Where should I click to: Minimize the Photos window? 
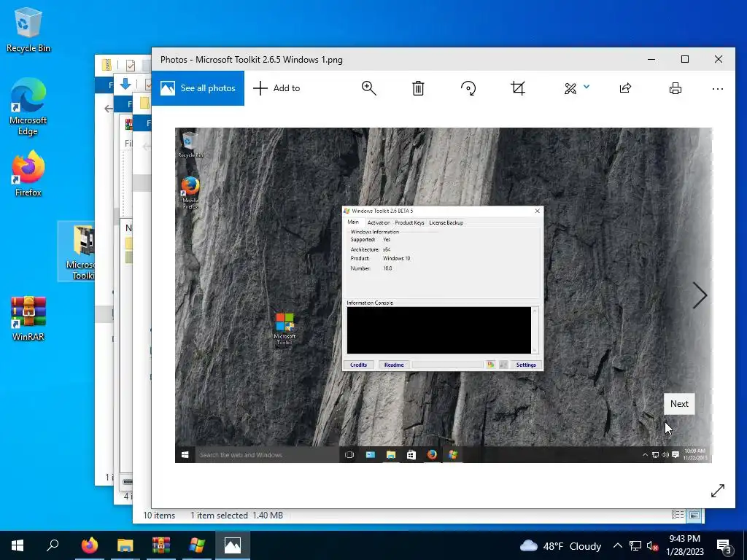(651, 59)
